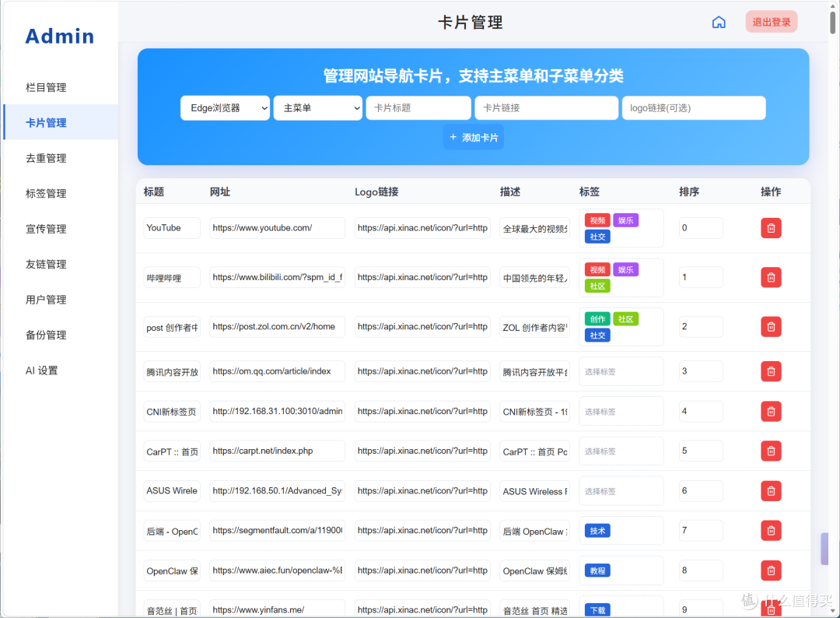Click the sort order field showing 0
Image resolution: width=840 pixels, height=618 pixels.
click(x=702, y=228)
